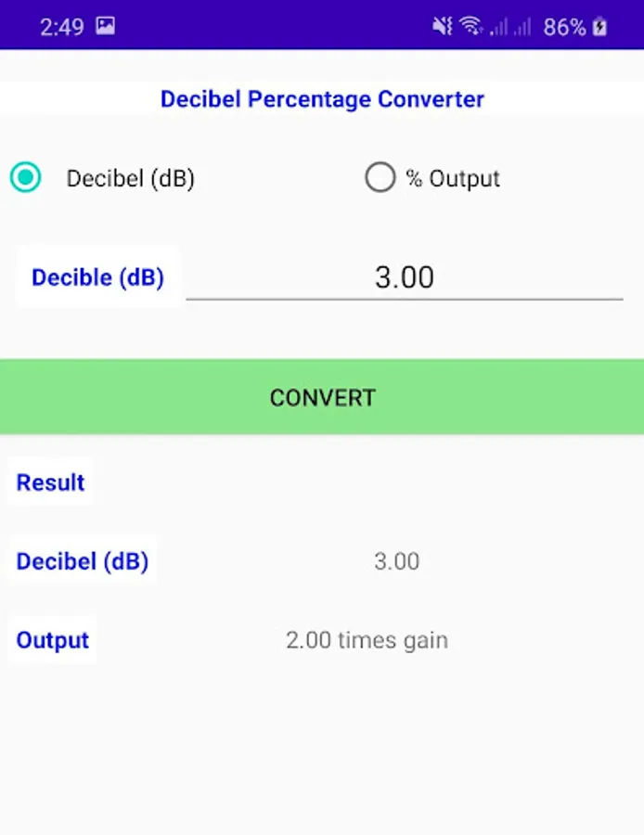Tap the second cellular signal bars icon
This screenshot has height=835, width=644.
pos(522,27)
